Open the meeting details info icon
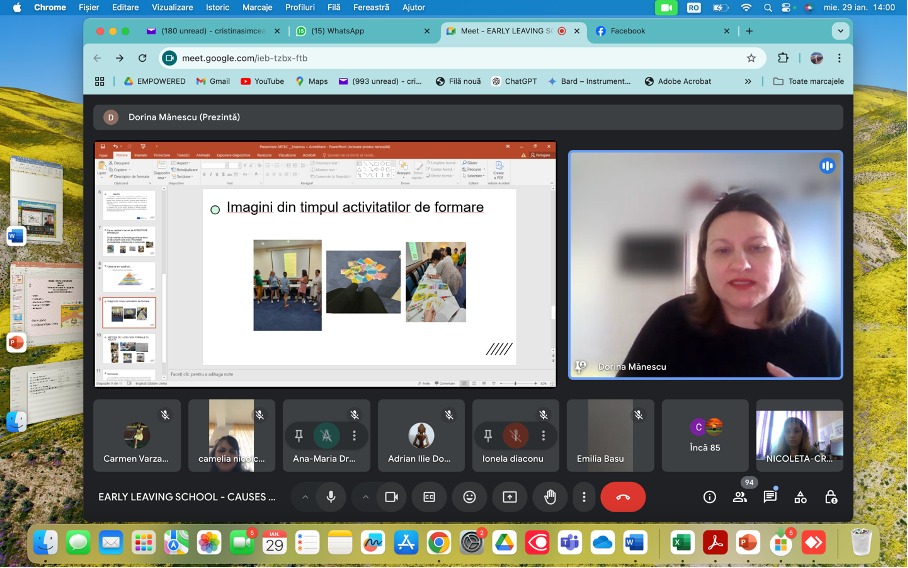Image resolution: width=908 pixels, height=568 pixels. coord(710,497)
